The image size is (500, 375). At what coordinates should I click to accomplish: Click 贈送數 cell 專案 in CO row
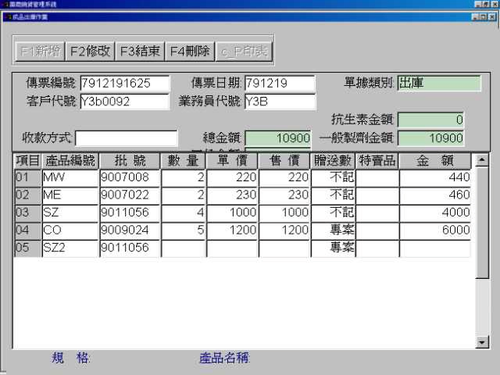[x=333, y=231]
